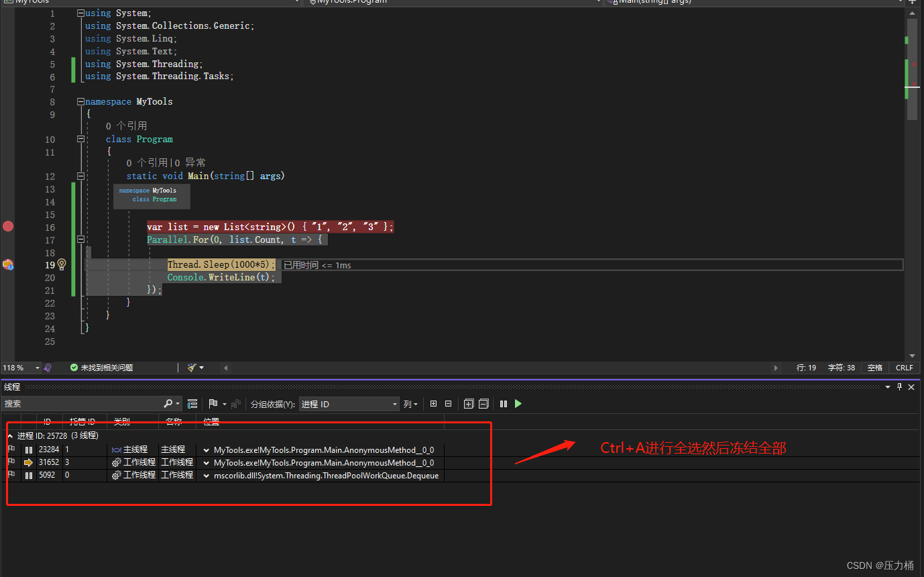The height and width of the screenshot is (577, 924).
Task: Click the green check no-issues indicator
Action: coord(74,368)
